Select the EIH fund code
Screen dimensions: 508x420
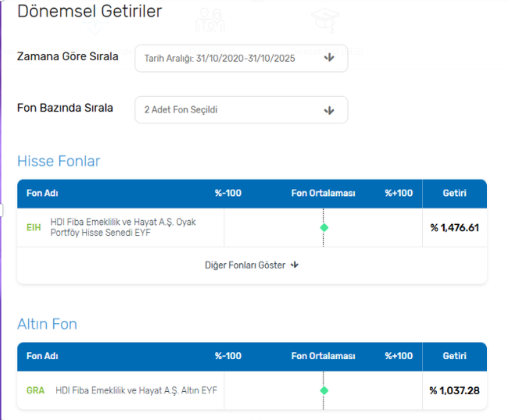tap(34, 227)
